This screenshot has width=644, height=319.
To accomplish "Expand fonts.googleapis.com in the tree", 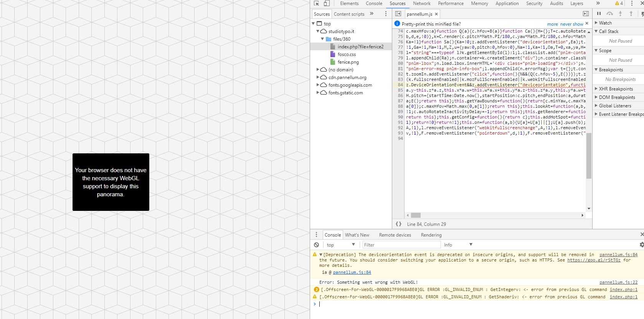I will tap(318, 85).
